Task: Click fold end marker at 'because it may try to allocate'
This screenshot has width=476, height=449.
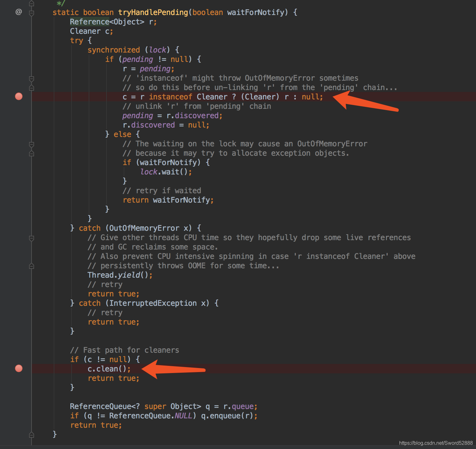Action: (32, 154)
